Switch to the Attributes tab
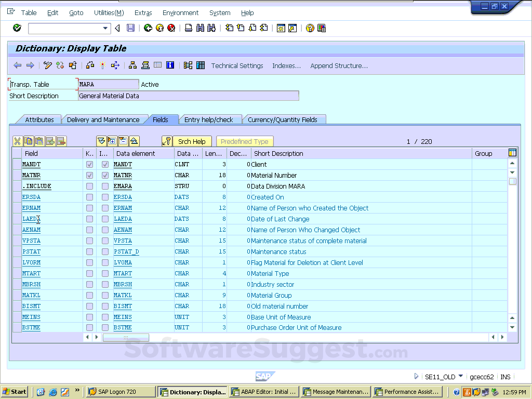Screen dimensions: 532x399 [39, 119]
